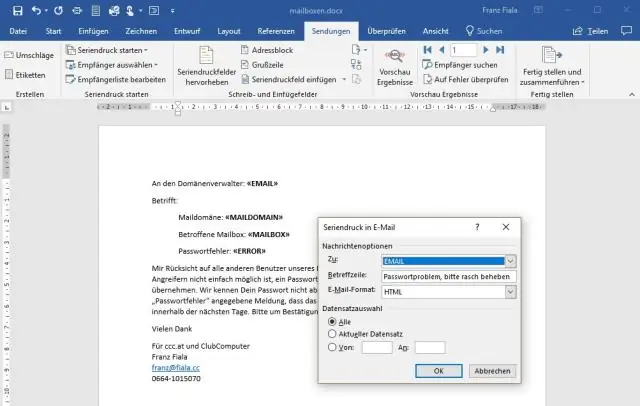Image resolution: width=640 pixels, height=406 pixels.
Task: Collapse the ribbon with the chevron
Action: pos(632,94)
